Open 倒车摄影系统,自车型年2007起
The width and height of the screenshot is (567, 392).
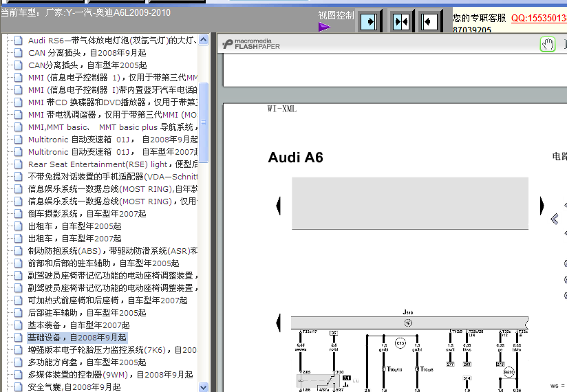pos(87,214)
